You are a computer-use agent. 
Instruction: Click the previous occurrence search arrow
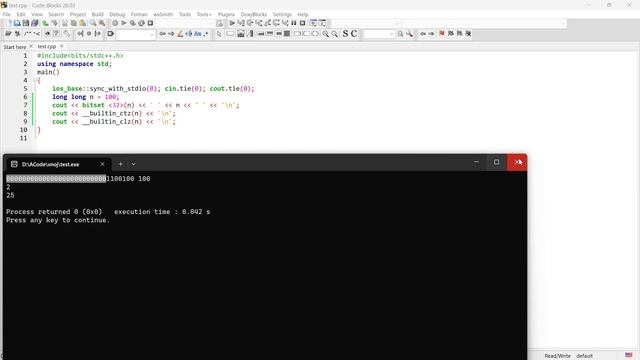pos(162,34)
